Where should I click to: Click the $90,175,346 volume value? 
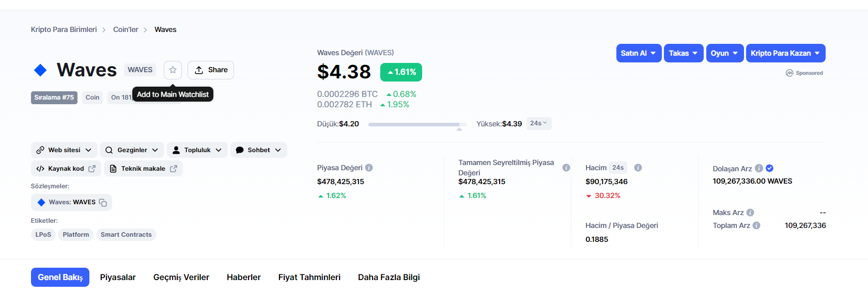pyautogui.click(x=607, y=182)
